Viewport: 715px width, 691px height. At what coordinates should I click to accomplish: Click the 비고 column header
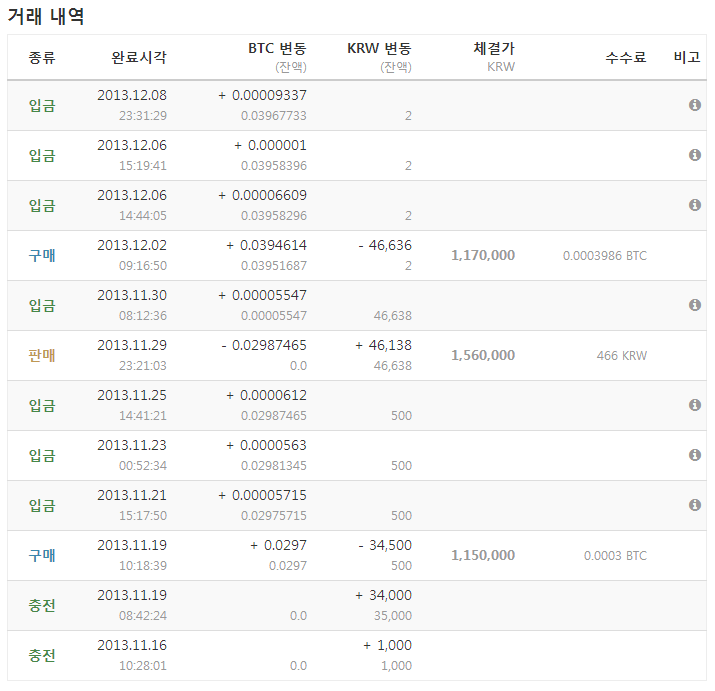click(x=687, y=58)
